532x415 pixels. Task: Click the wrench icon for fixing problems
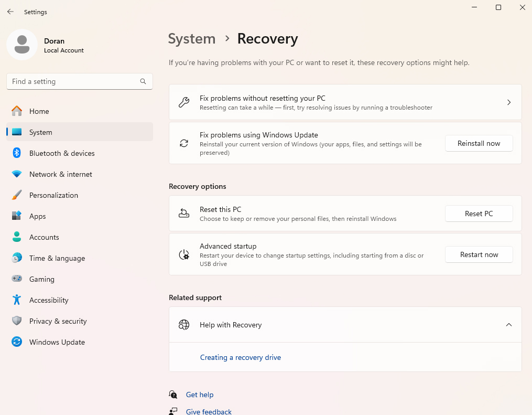tap(184, 102)
